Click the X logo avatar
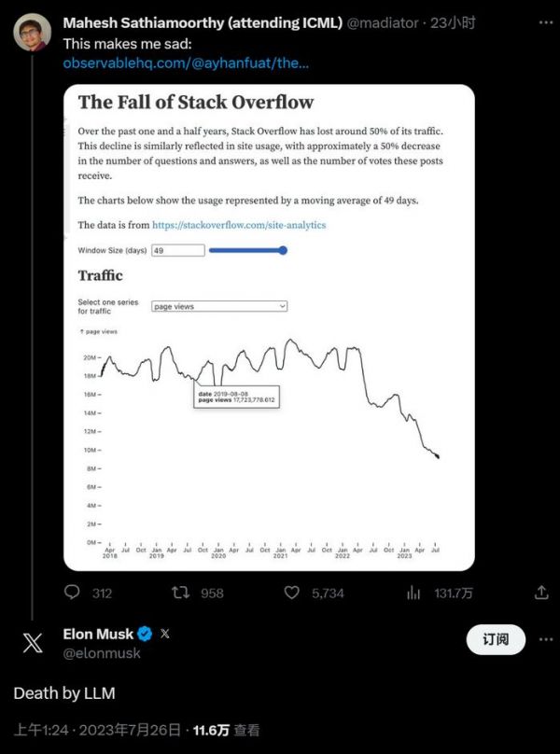Screen dimensions: 560x754 (33, 643)
